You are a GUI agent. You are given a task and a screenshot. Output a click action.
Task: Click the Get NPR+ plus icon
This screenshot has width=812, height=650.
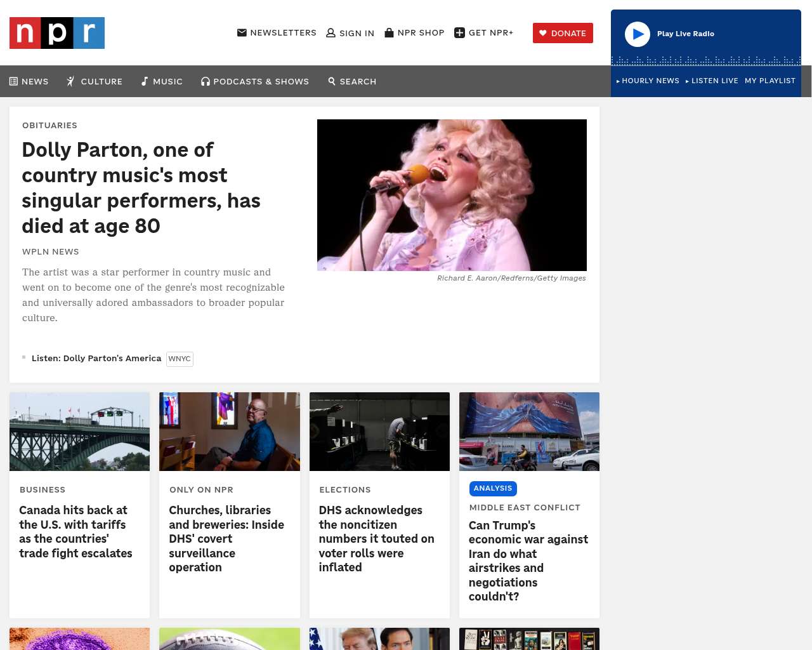tap(460, 32)
